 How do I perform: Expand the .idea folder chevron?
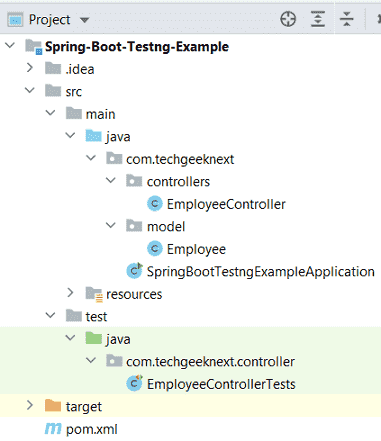point(30,68)
